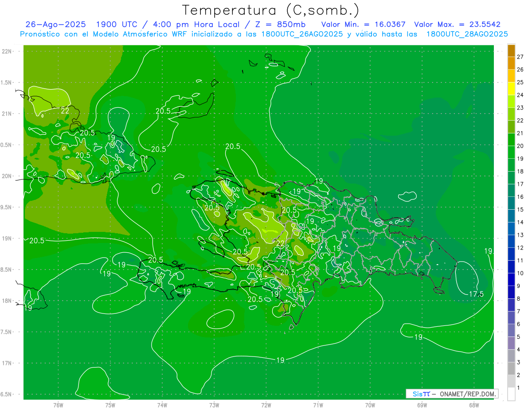Click the topmost brown-orange legend swatch

pyautogui.click(x=511, y=51)
